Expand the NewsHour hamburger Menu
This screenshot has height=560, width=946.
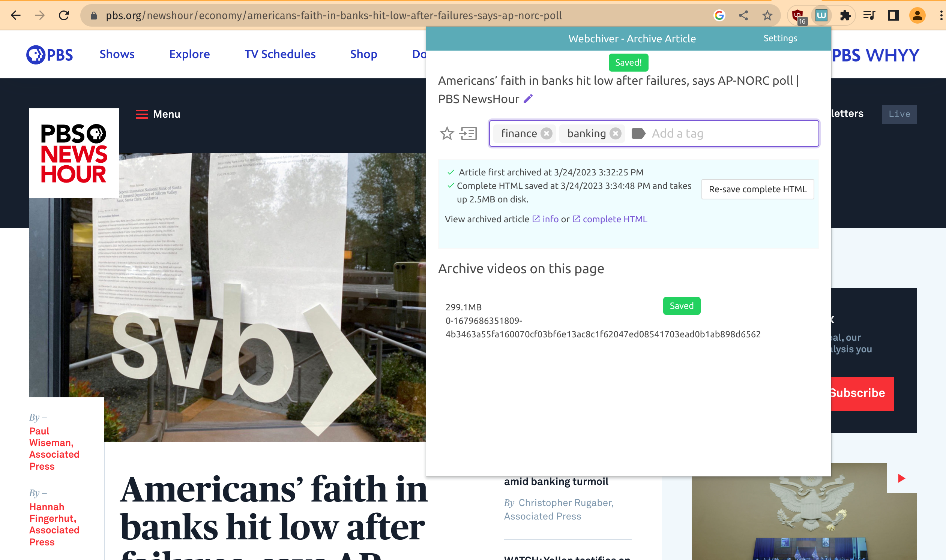tap(158, 114)
